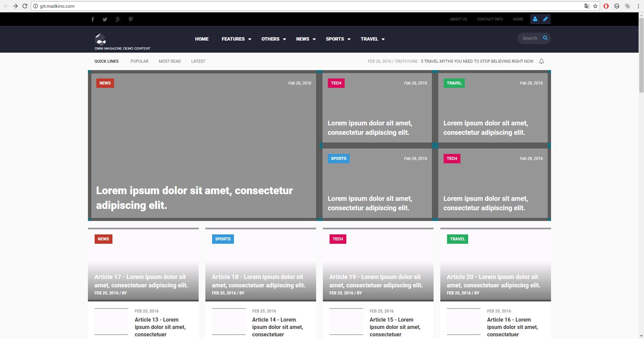Select SPORTS in the main navigation
The height and width of the screenshot is (339, 644).
pos(335,39)
